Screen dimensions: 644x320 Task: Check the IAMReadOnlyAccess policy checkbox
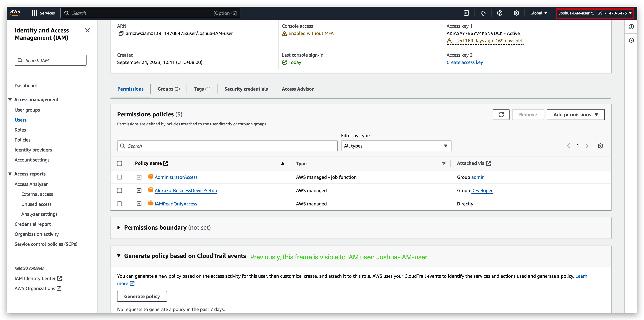point(119,204)
